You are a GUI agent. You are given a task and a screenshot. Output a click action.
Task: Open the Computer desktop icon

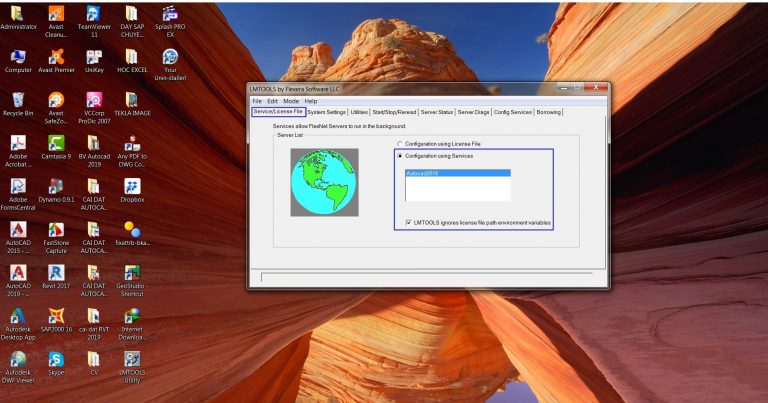pos(18,60)
